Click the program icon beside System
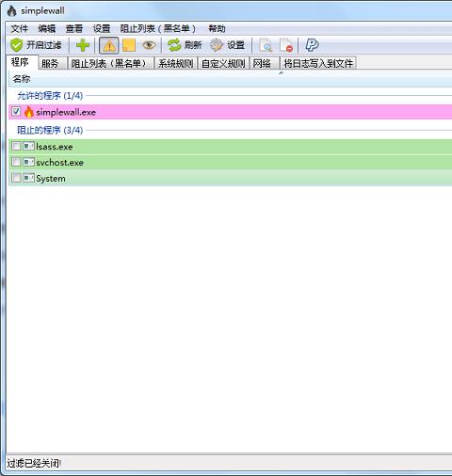The width and height of the screenshot is (452, 476). tap(28, 178)
